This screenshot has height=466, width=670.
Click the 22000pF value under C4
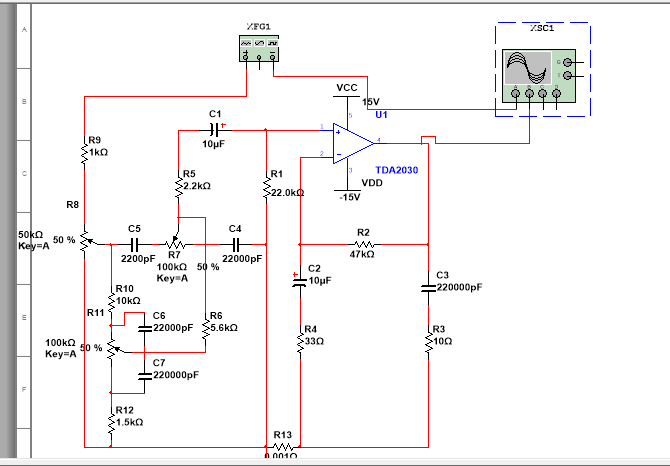coord(242,259)
